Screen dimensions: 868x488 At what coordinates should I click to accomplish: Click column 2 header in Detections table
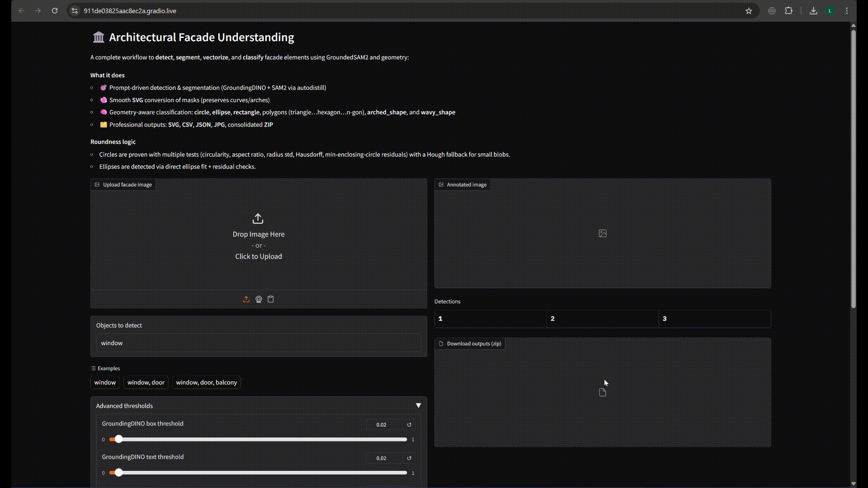(x=602, y=319)
